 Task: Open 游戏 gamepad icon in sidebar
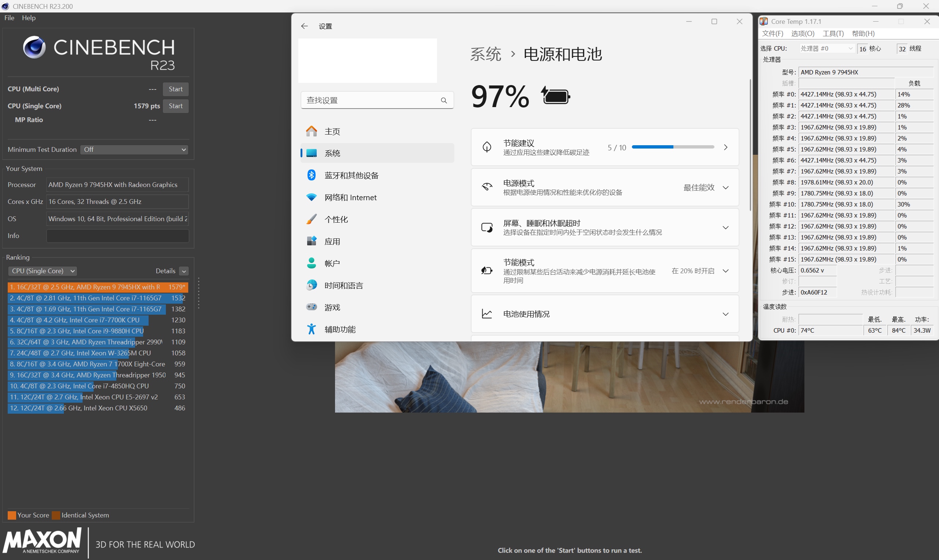[312, 307]
